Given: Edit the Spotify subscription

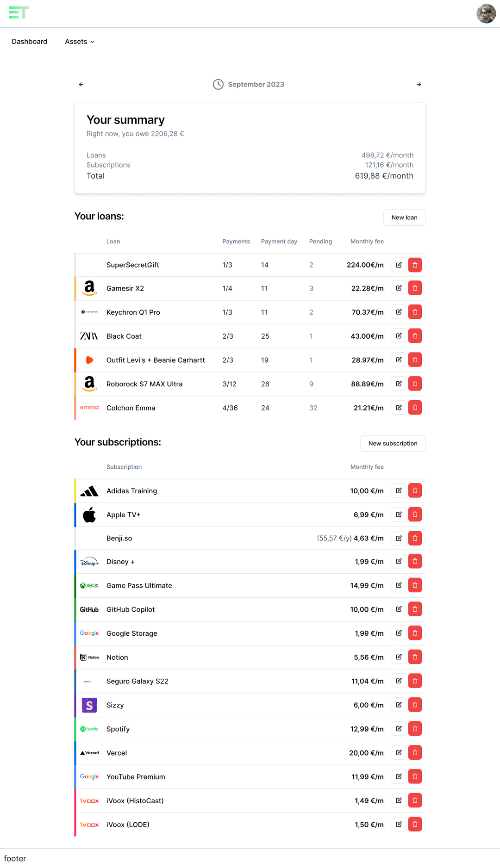Looking at the screenshot, I should 399,729.
